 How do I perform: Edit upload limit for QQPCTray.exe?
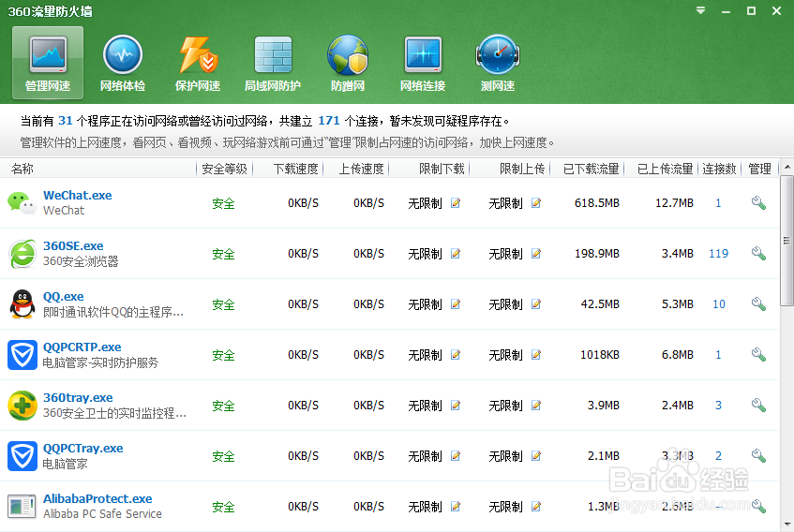click(536, 455)
